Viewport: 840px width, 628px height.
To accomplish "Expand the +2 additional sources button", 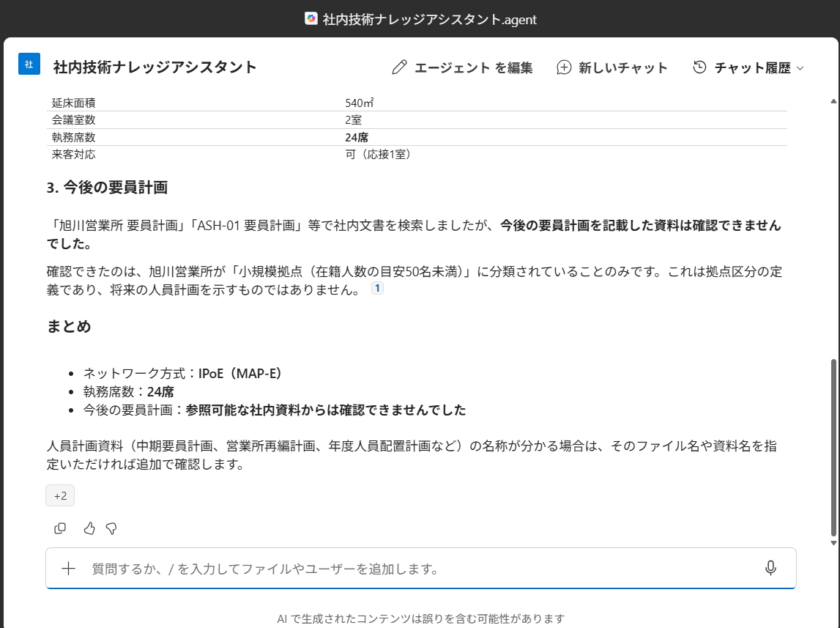I will point(60,495).
